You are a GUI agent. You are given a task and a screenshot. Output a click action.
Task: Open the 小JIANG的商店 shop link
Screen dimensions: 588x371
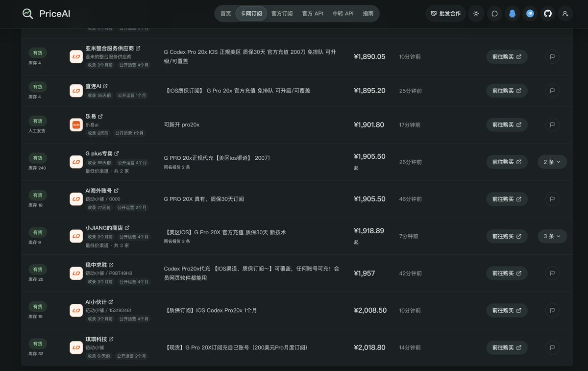[107, 228]
